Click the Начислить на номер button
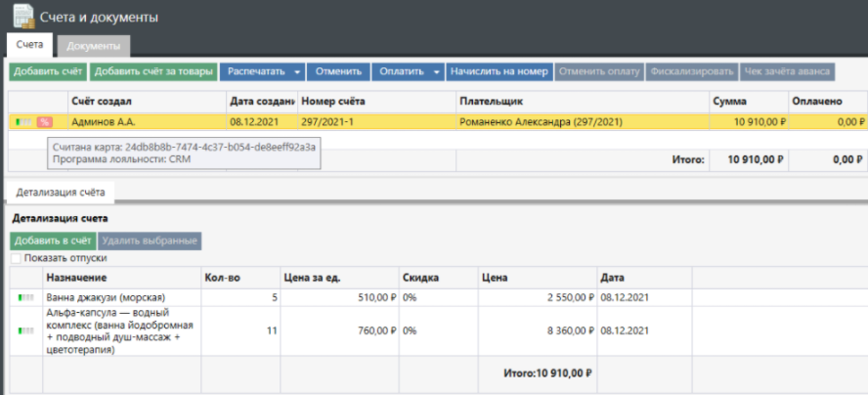This screenshot has height=395, width=868. (499, 71)
